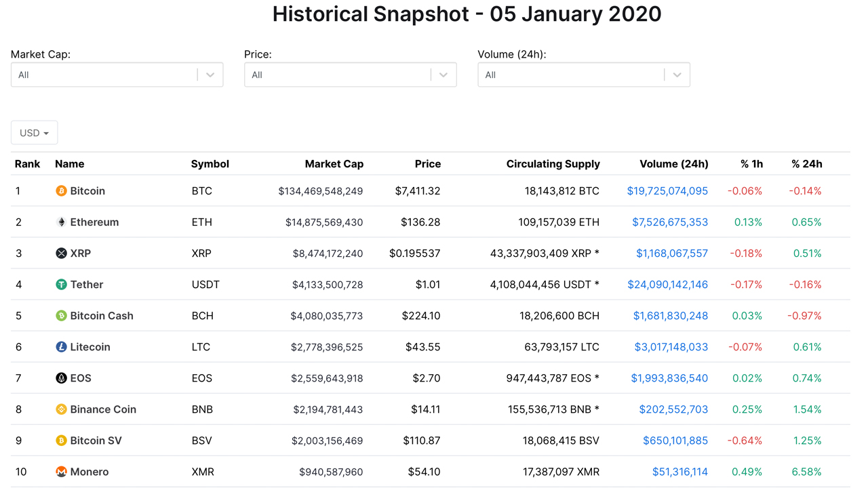Click Litecoin volume $3,017,148,033 link

pyautogui.click(x=671, y=347)
